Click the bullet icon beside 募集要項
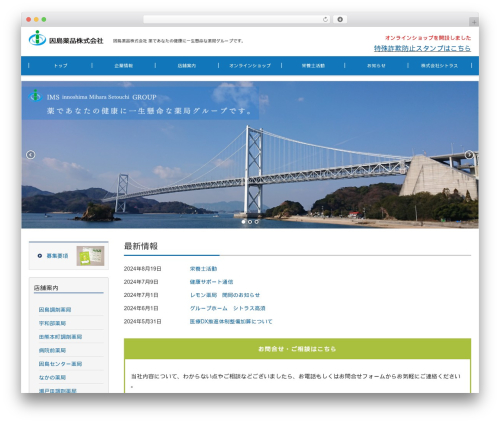The image size is (500, 423). click(x=40, y=256)
